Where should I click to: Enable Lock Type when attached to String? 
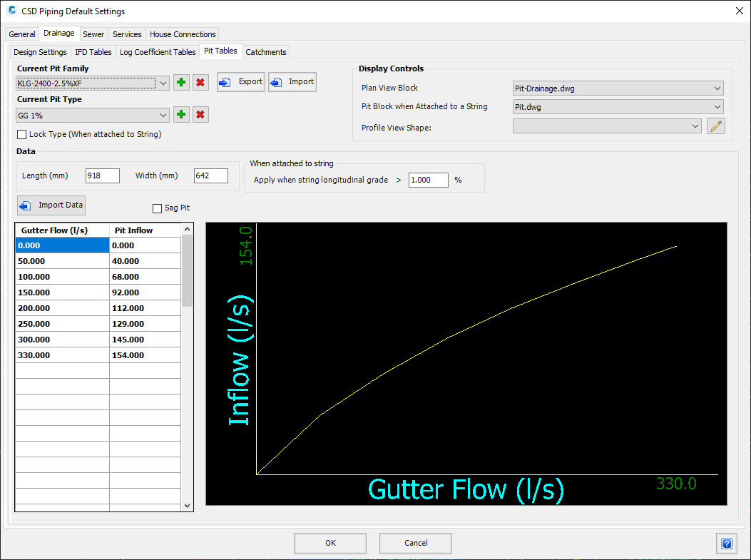[21, 135]
